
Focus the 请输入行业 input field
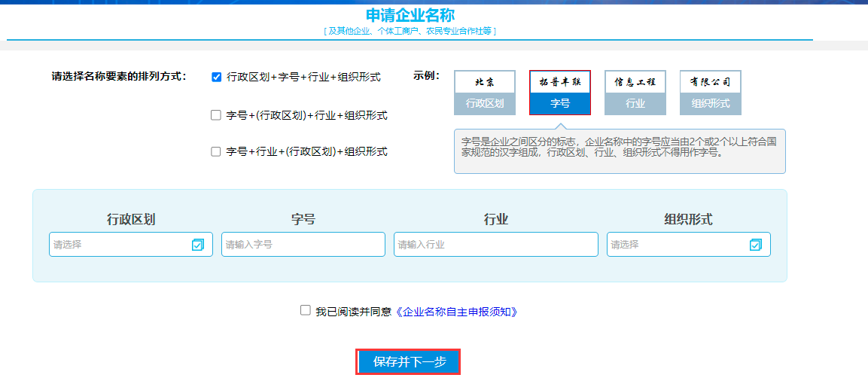point(495,245)
